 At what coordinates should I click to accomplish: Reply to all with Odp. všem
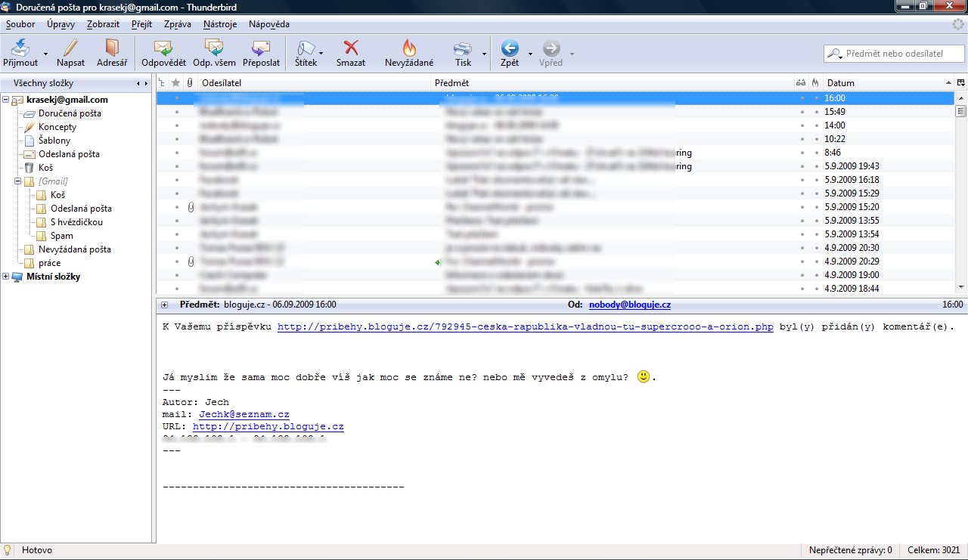tap(214, 53)
